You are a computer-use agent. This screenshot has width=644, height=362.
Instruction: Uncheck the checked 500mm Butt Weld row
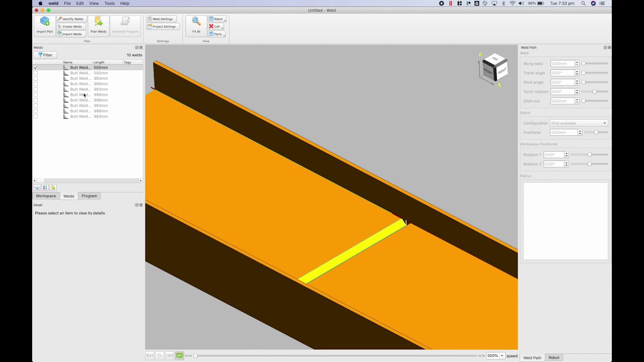click(x=35, y=67)
